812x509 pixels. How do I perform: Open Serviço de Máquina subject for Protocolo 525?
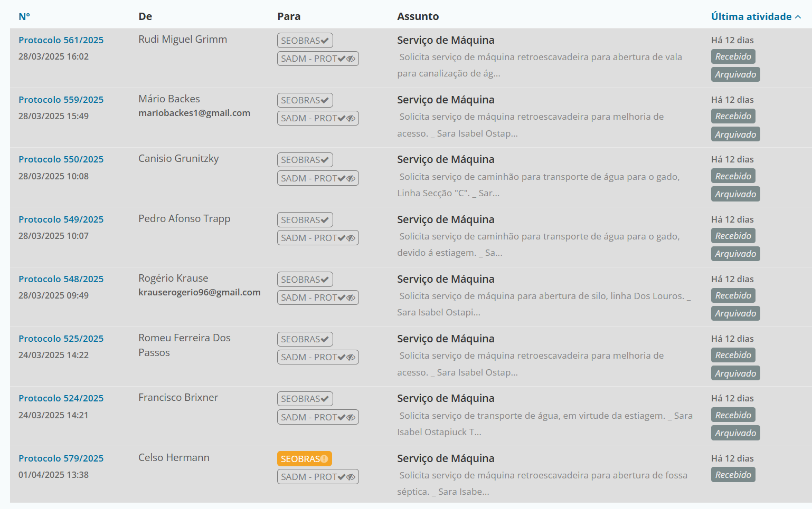pos(446,339)
